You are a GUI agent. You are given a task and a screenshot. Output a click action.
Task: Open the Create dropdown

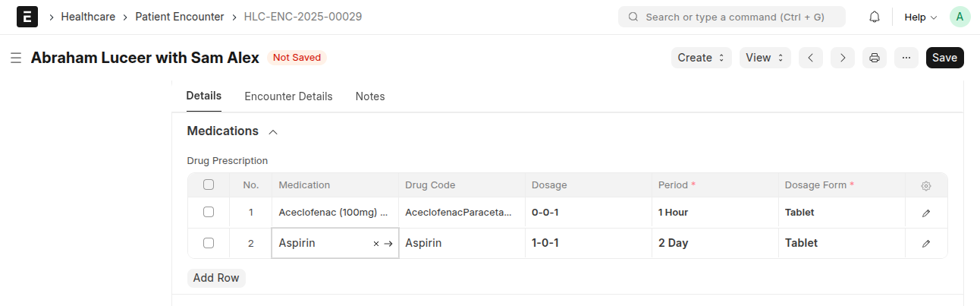(x=702, y=58)
